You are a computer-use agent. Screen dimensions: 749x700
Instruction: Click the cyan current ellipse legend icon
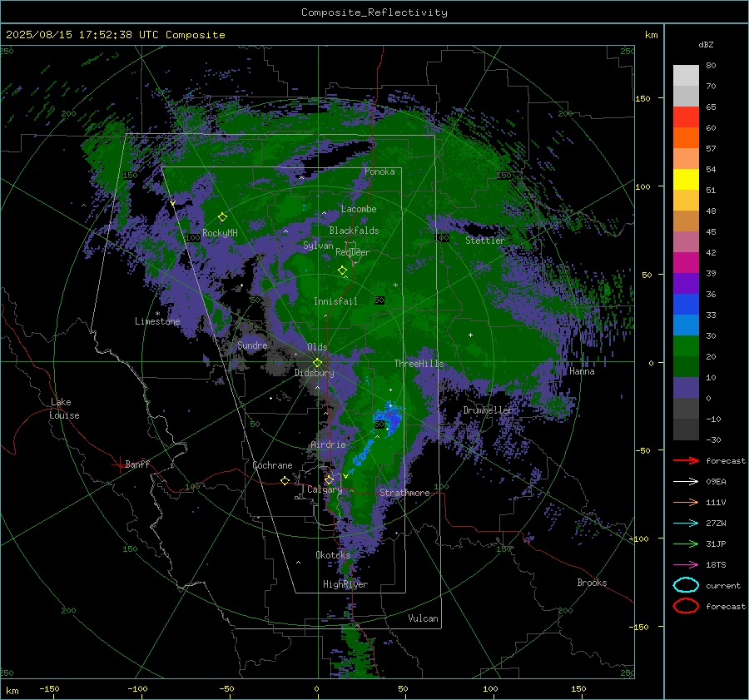click(x=686, y=585)
